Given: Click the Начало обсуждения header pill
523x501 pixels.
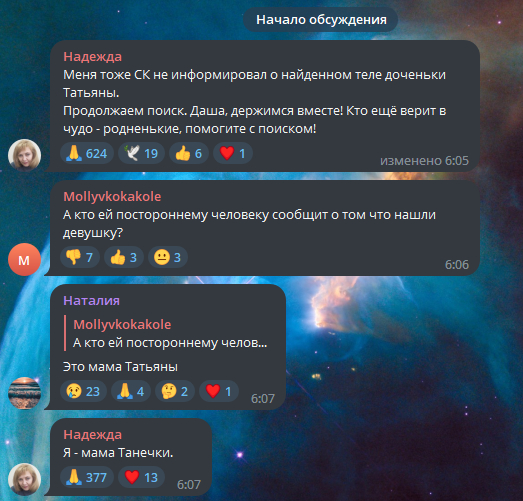Looking at the screenshot, I should [x=321, y=20].
